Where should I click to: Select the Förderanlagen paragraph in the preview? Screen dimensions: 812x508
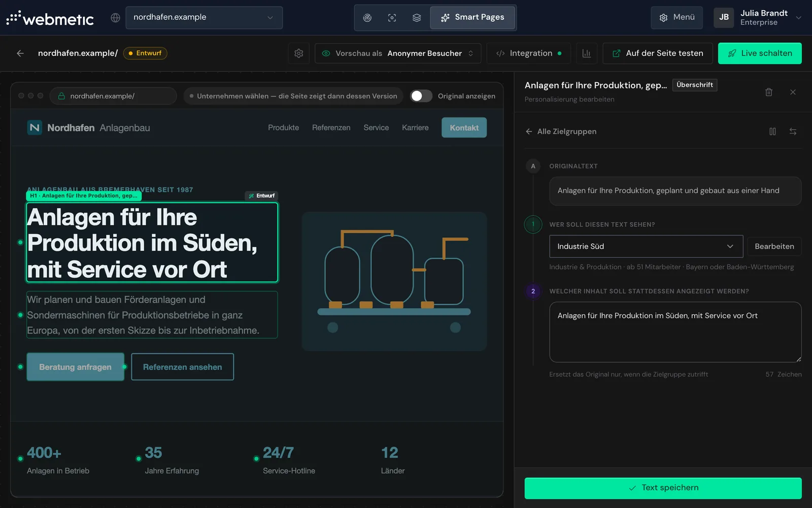click(152, 315)
